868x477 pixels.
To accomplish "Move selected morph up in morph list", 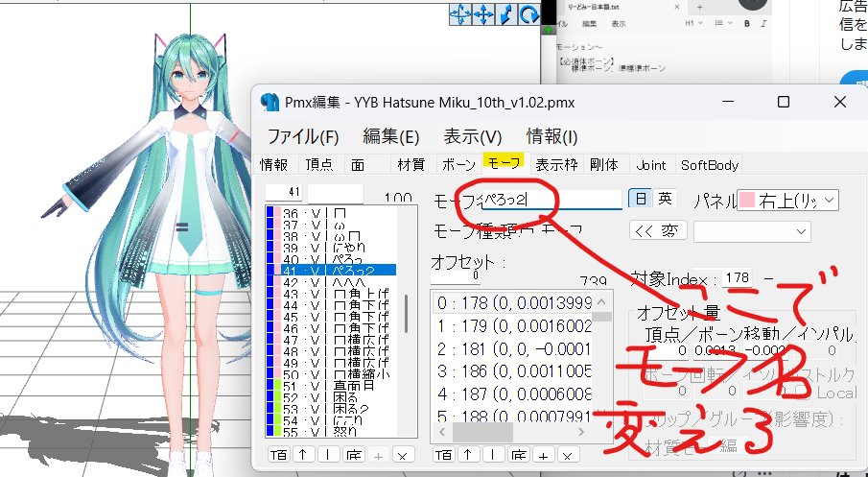I will tap(303, 455).
